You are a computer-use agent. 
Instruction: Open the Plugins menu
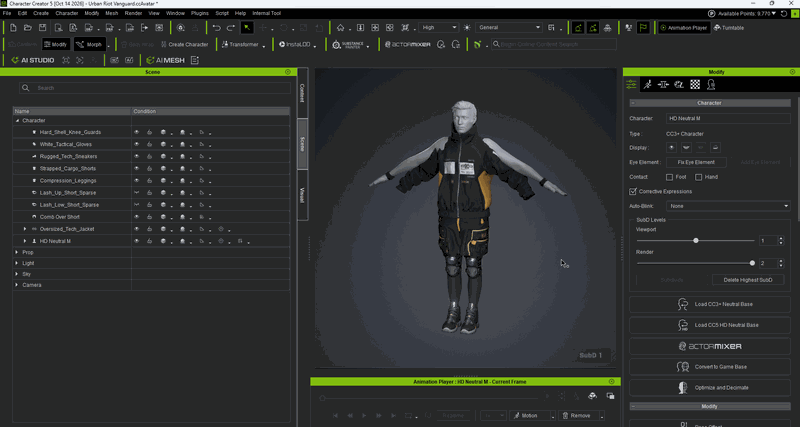click(x=199, y=13)
